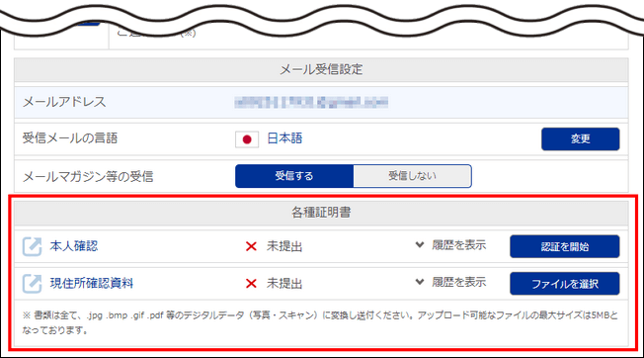The height and width of the screenshot is (358, 644).
Task: Click the メールマガジン等の受信 label
Action: [x=88, y=177]
